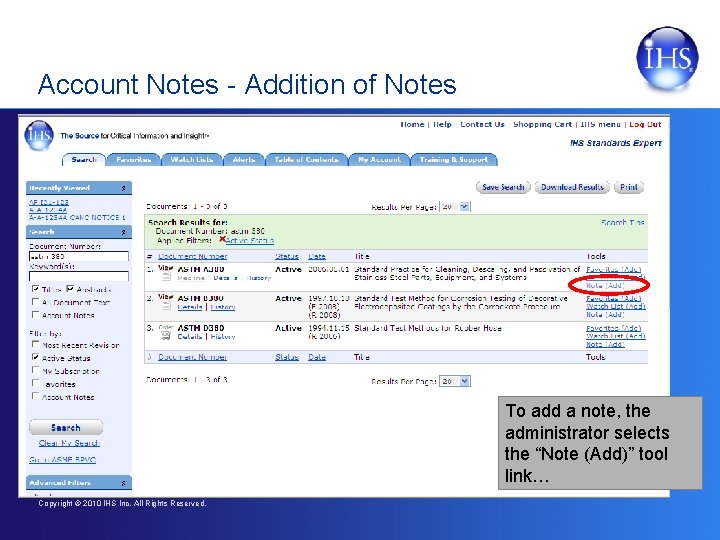Screen dimensions: 720x540
Task: Click the Log Out link
Action: tap(645, 124)
